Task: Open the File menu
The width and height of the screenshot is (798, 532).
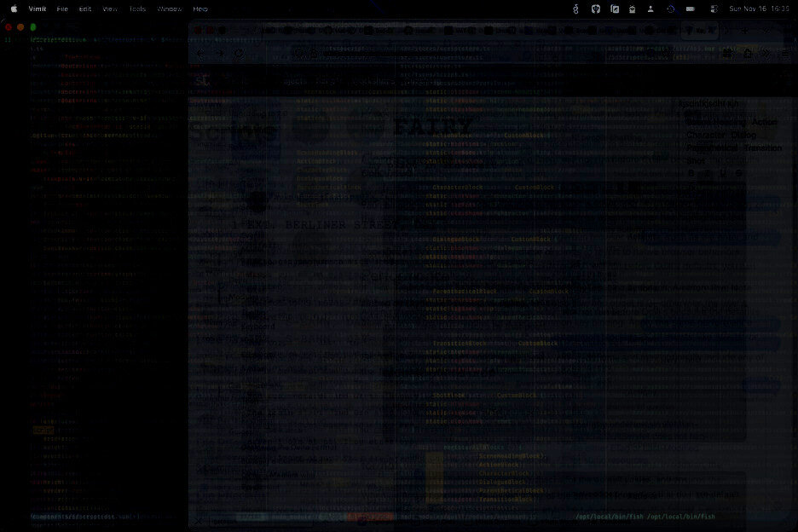Action: 62,9
